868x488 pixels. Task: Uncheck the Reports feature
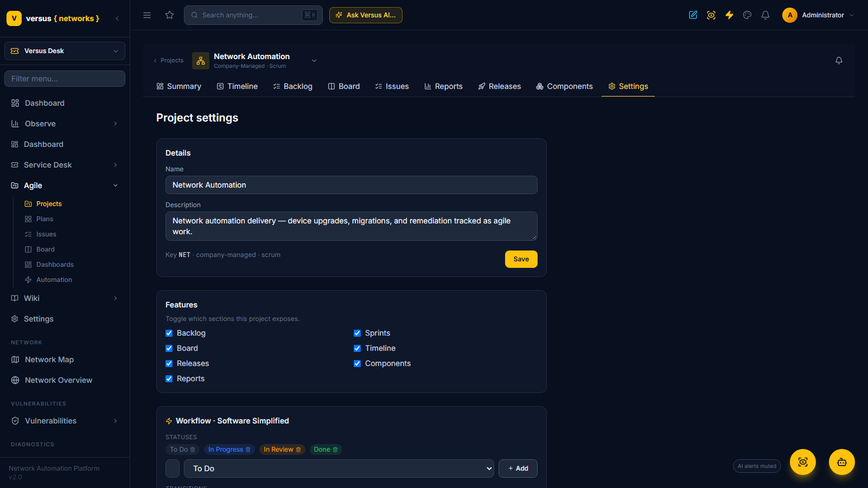[x=169, y=378]
